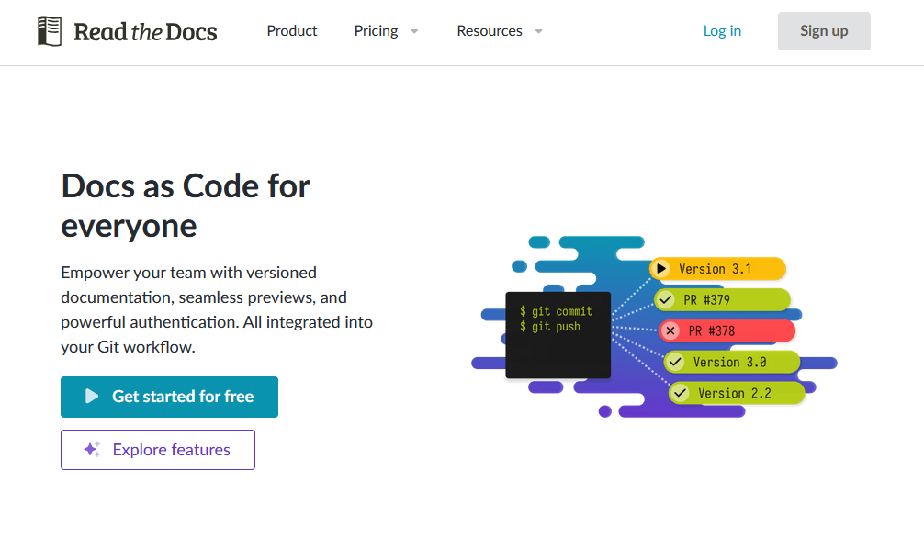Screen dimensions: 924x560
Task: Click the checkmark icon beside Version 2.2
Action: point(680,393)
